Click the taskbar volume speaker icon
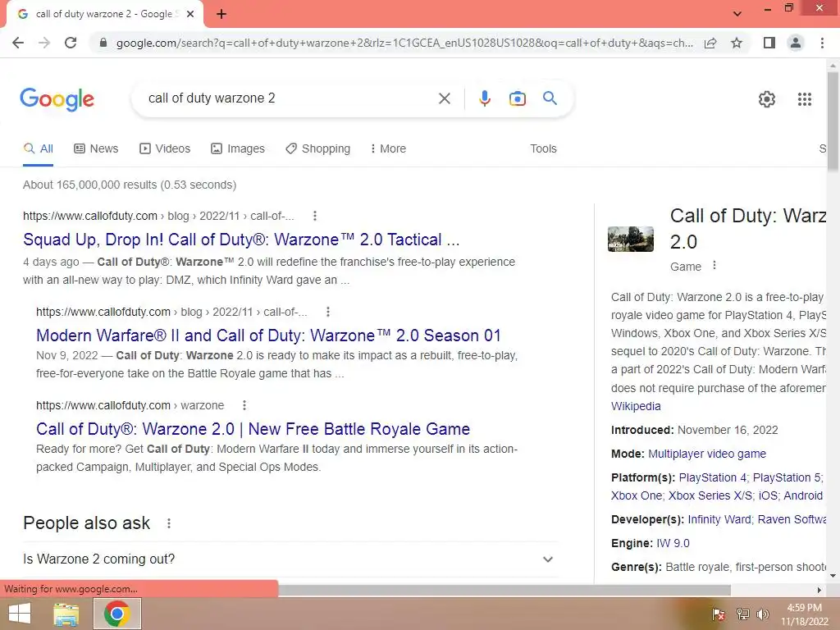This screenshot has width=840, height=630. 763,614
